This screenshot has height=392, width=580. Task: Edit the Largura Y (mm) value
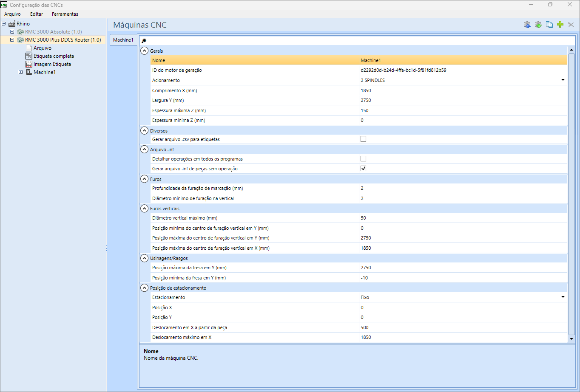pyautogui.click(x=463, y=100)
